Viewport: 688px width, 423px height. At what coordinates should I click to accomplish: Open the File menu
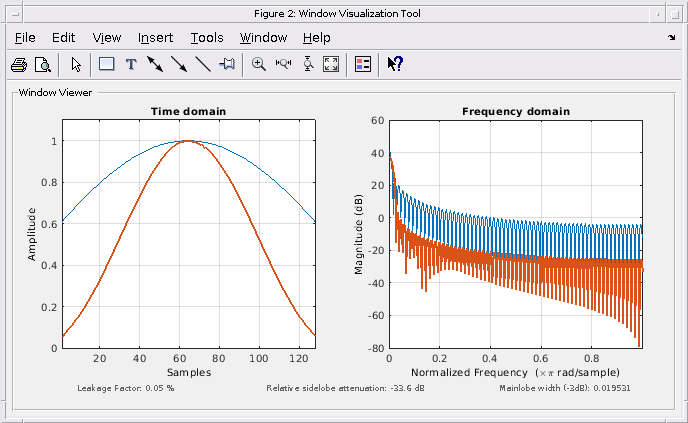[25, 38]
